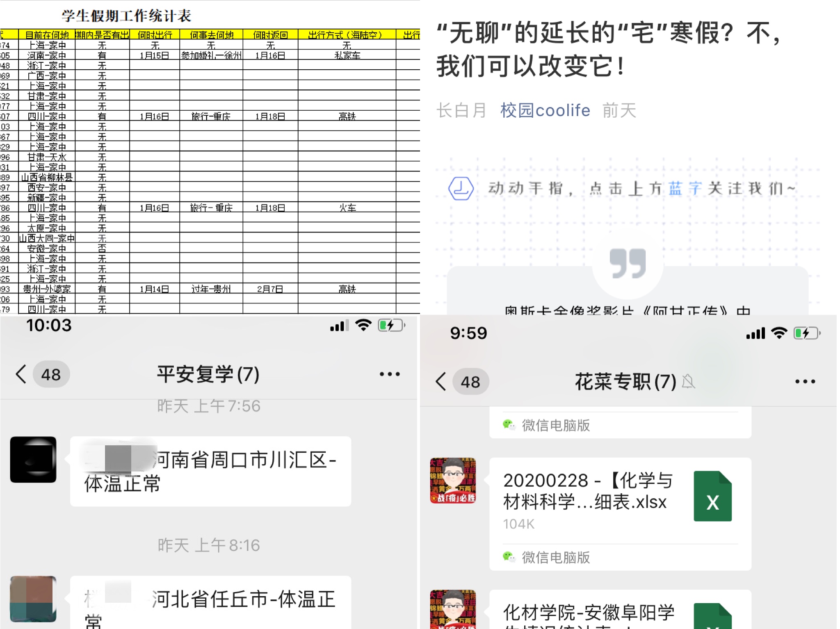840x629 pixels.
Task: Select header cell 何时出行
Action: (x=155, y=34)
